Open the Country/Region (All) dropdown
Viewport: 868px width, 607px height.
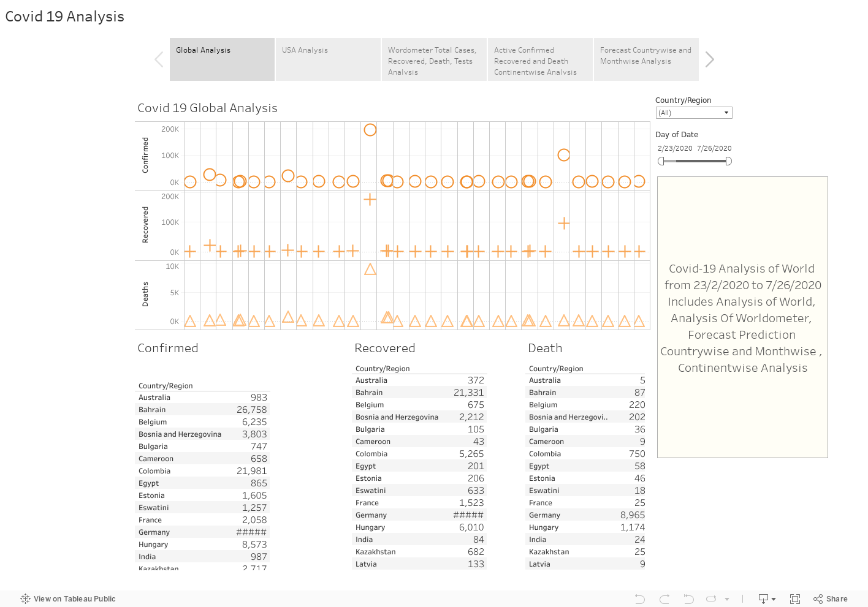694,113
